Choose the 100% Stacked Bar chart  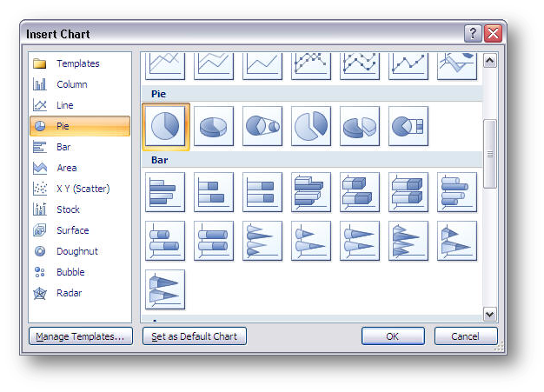click(x=262, y=192)
